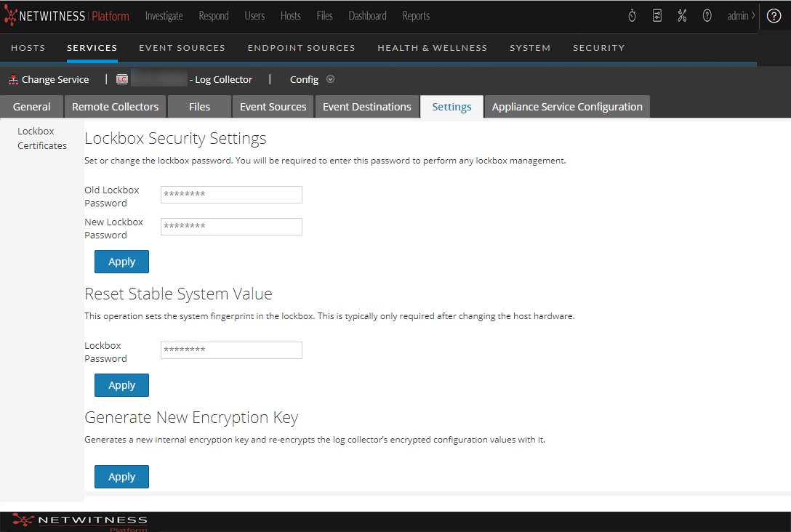Click Apply under Generate New Encryption Key
791x532 pixels.
click(121, 477)
